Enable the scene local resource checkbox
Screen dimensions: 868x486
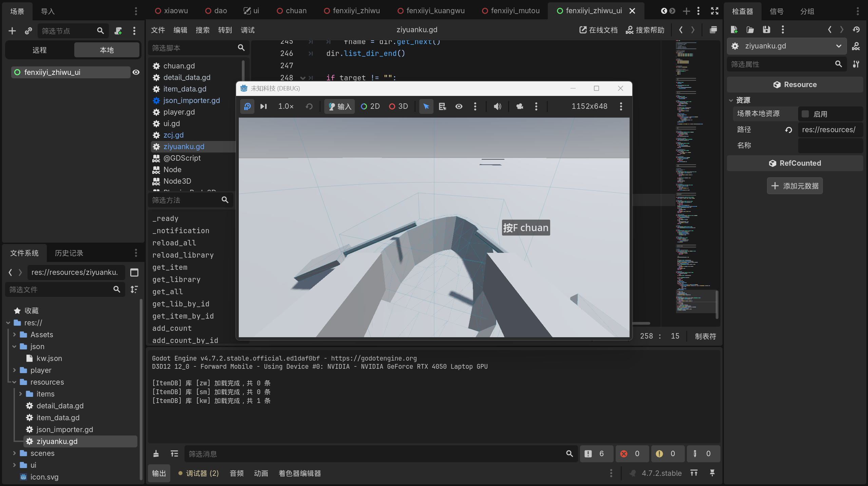click(x=805, y=114)
